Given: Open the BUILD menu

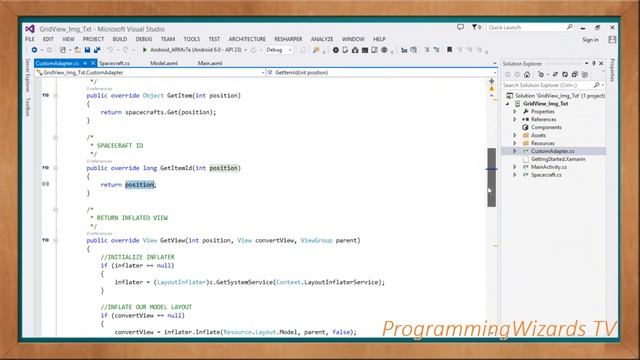Looking at the screenshot, I should (x=120, y=39).
